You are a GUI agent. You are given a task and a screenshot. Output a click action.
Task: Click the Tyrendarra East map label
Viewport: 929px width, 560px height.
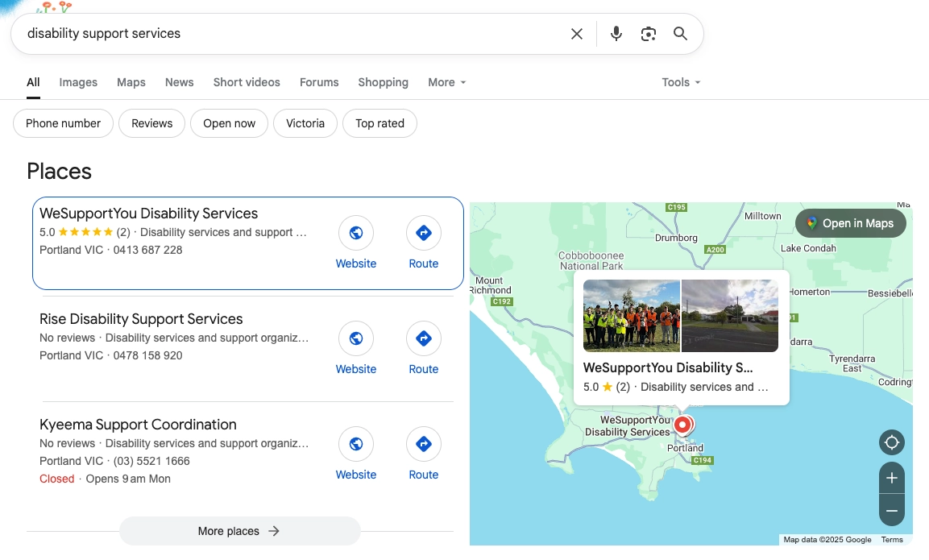click(852, 363)
